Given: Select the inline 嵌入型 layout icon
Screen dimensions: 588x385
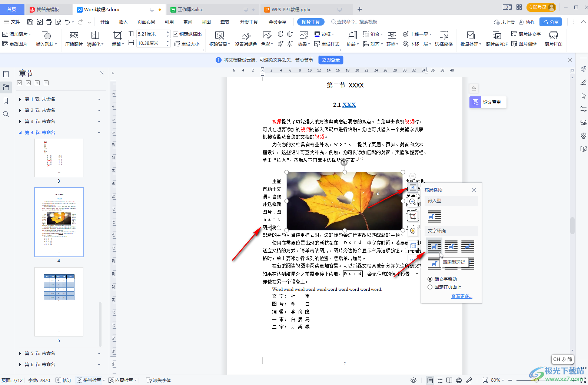Looking at the screenshot, I should (434, 216).
